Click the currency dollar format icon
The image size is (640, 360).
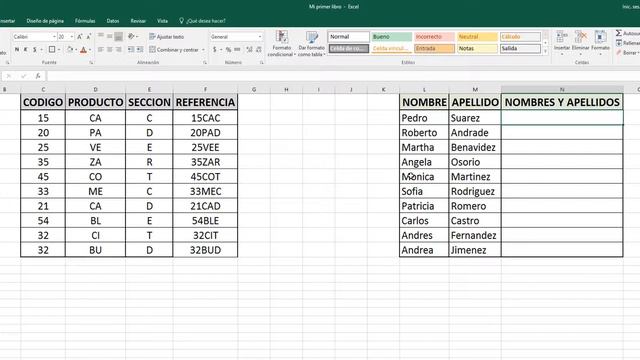215,49
